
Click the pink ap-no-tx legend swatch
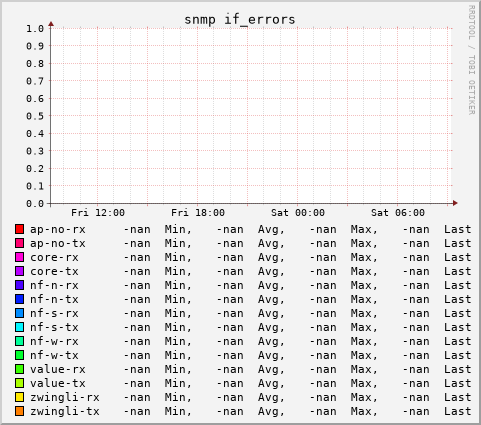(19, 243)
